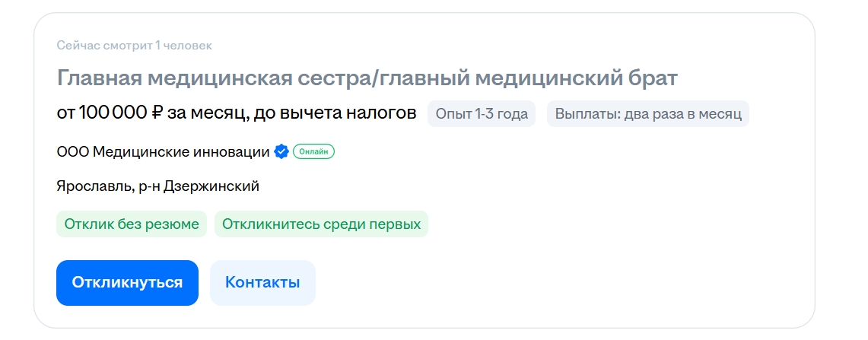This screenshot has height=340, width=868.
Task: Click the salary amount "от 100 000"
Action: pos(103,113)
